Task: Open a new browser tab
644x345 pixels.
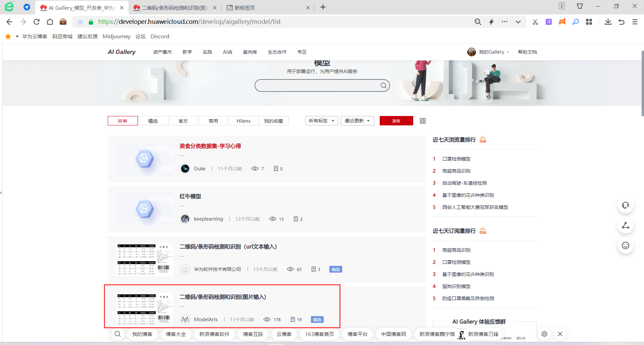Action: [323, 7]
